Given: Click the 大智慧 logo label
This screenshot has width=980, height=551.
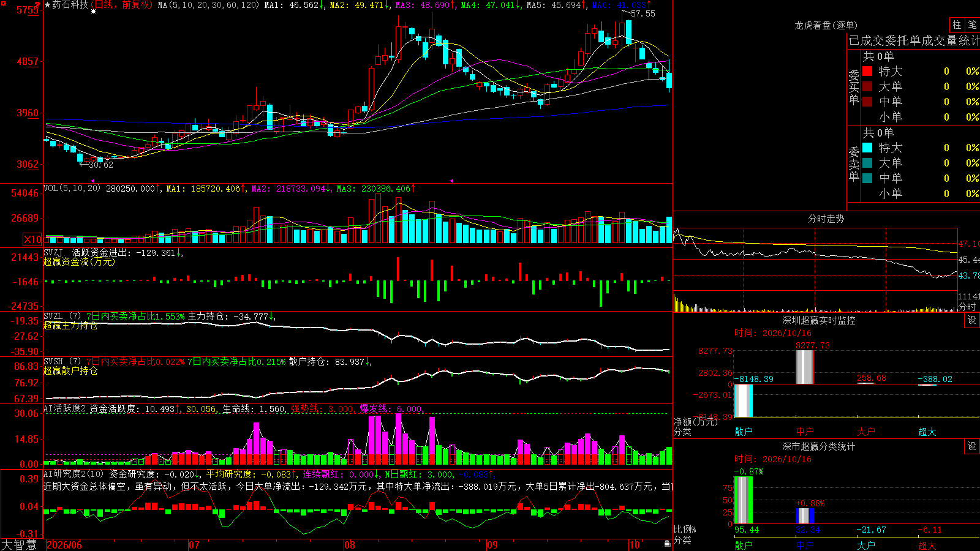Looking at the screenshot, I should (x=19, y=545).
